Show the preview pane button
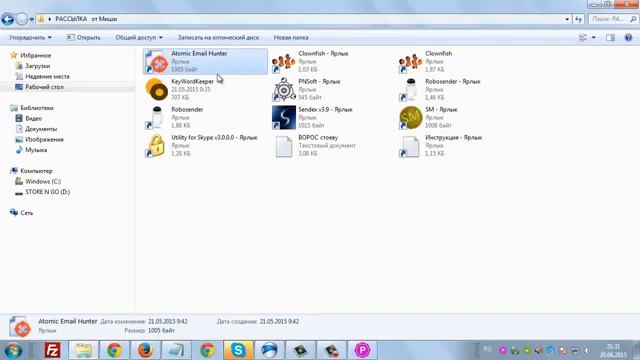The width and height of the screenshot is (640, 360). point(610,38)
